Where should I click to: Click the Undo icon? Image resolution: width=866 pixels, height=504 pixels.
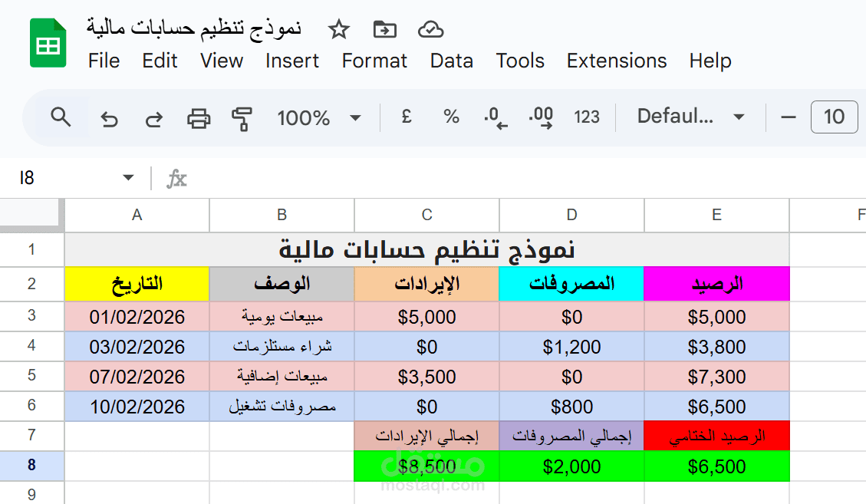tap(109, 117)
